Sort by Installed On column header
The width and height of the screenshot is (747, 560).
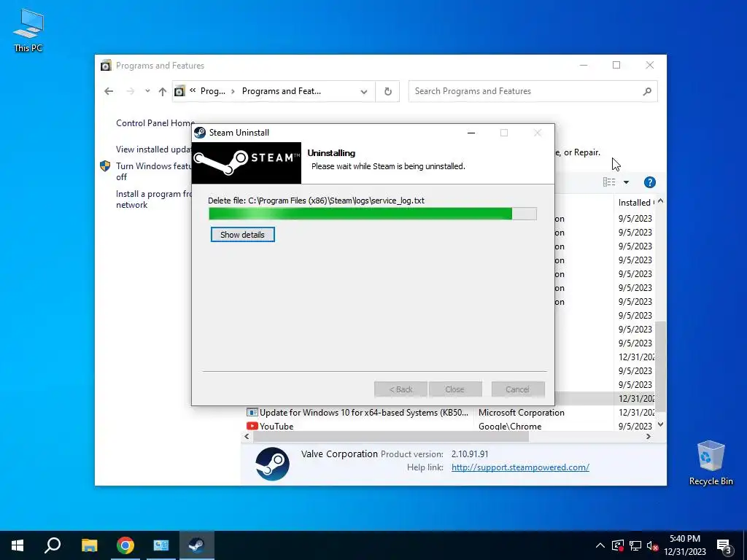(x=636, y=203)
